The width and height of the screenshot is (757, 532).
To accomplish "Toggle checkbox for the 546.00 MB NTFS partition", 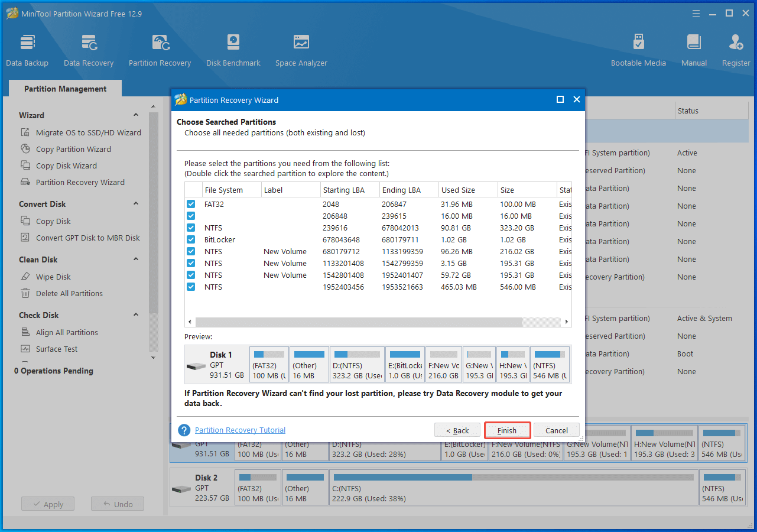I will pos(191,287).
